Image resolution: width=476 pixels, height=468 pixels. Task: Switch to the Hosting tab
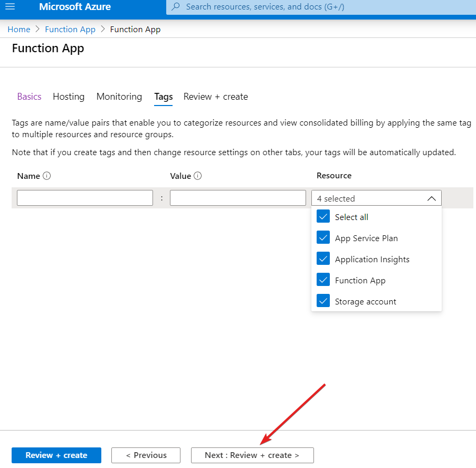pos(69,97)
